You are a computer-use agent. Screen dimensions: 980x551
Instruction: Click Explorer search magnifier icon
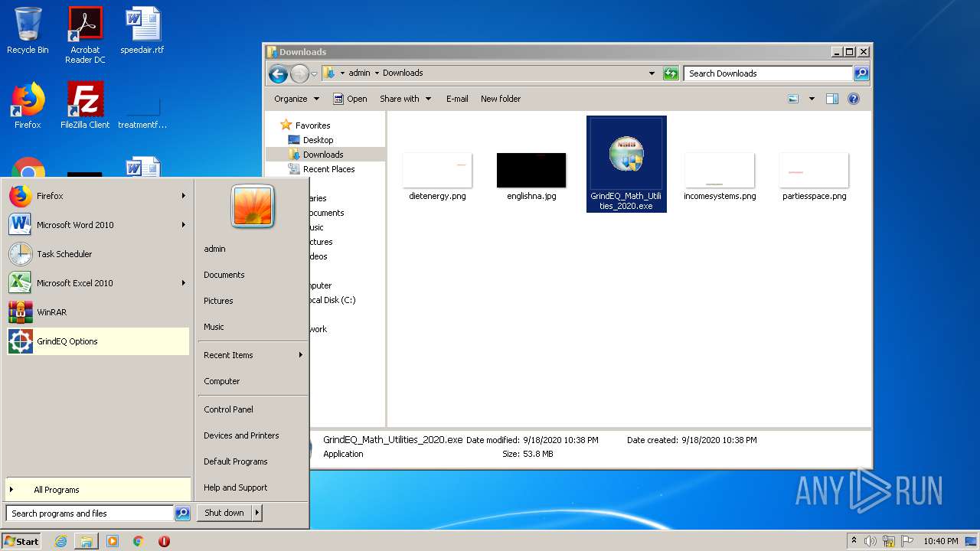click(861, 73)
